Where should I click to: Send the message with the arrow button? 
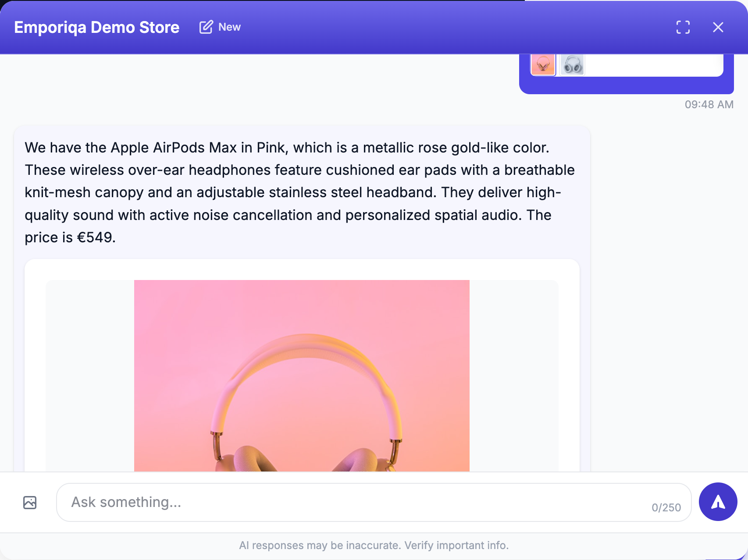tap(718, 502)
